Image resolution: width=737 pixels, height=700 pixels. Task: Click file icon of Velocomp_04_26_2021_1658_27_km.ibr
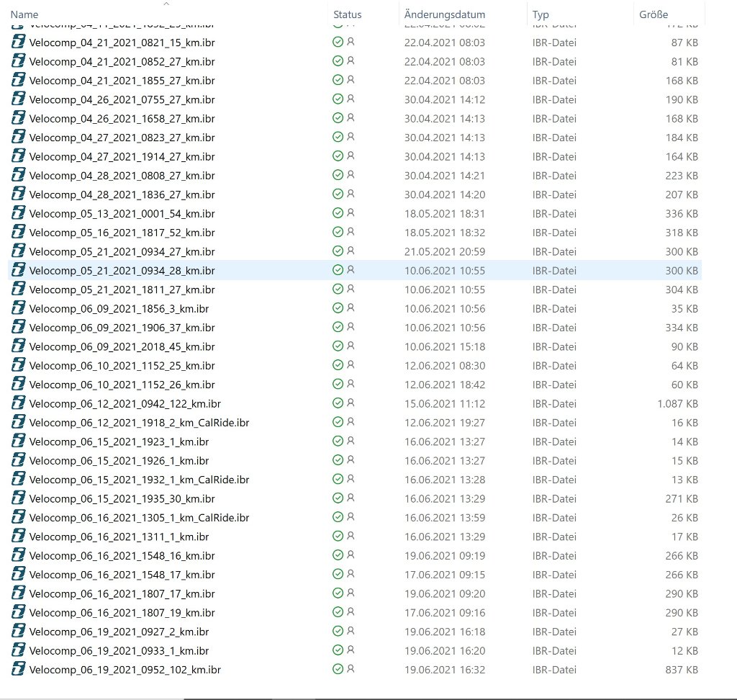click(x=18, y=119)
